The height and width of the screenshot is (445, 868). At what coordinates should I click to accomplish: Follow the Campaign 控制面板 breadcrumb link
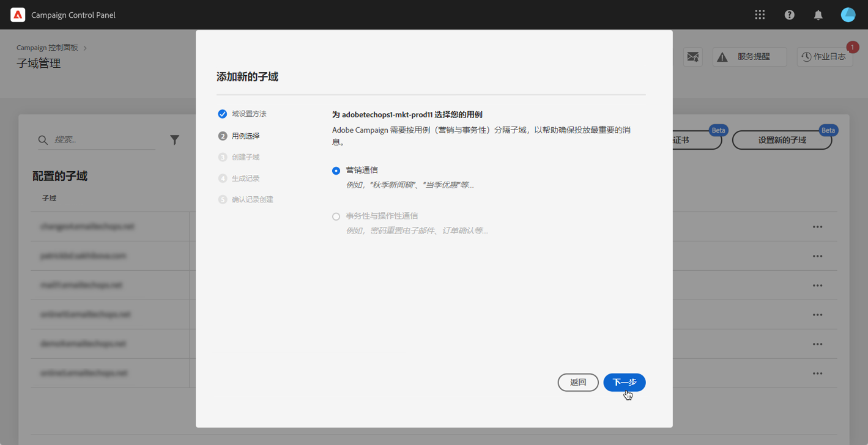coord(48,48)
